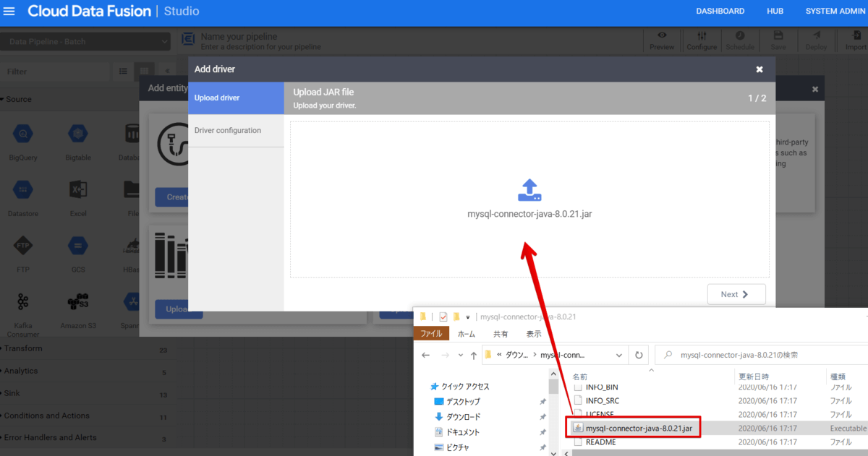Viewport: 868px width, 456px height.
Task: Refresh the File Explorer folder
Action: tap(639, 355)
